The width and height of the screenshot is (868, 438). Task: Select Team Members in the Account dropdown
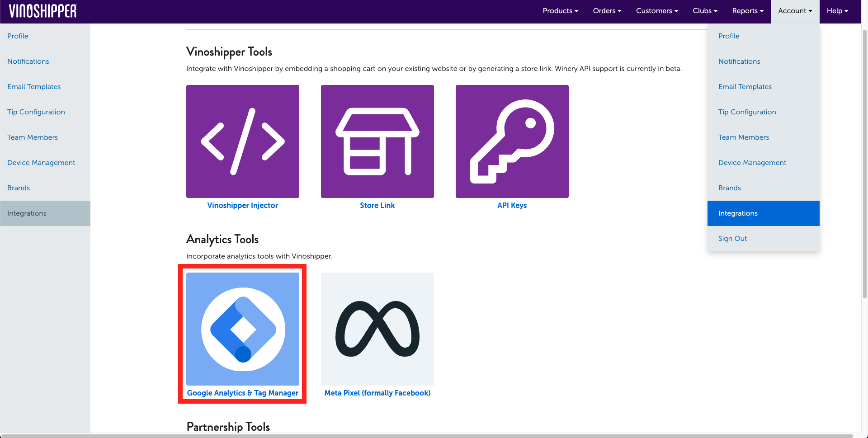(764, 137)
